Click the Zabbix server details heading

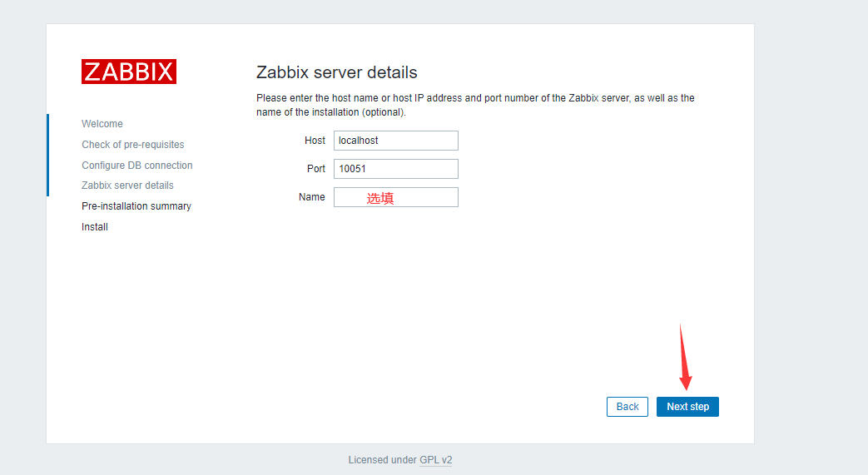[x=337, y=72]
